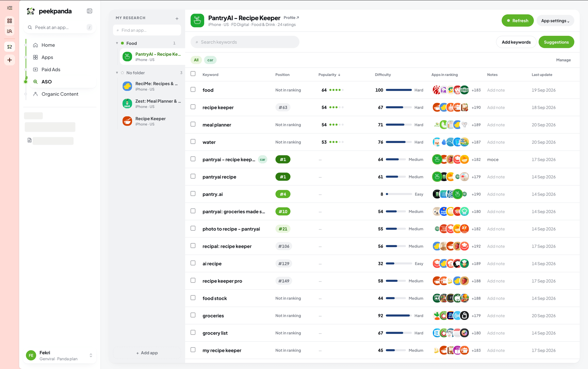Open keyword Suggestions

[556, 42]
